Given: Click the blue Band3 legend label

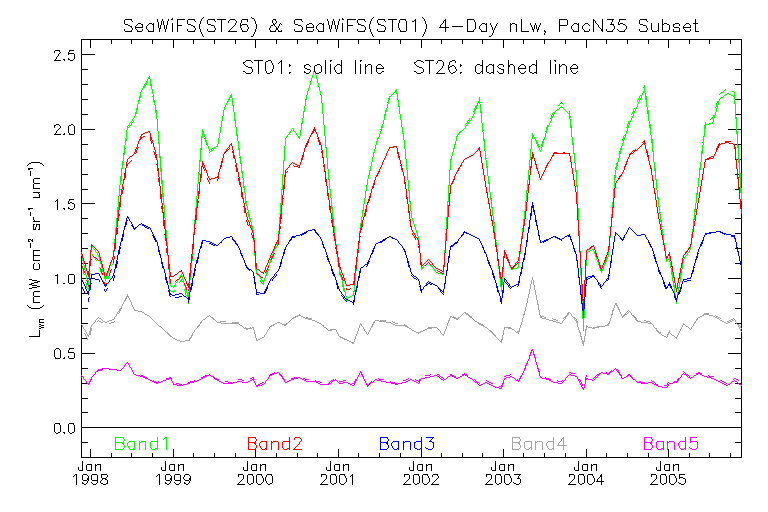Looking at the screenshot, I should pyautogui.click(x=407, y=444).
